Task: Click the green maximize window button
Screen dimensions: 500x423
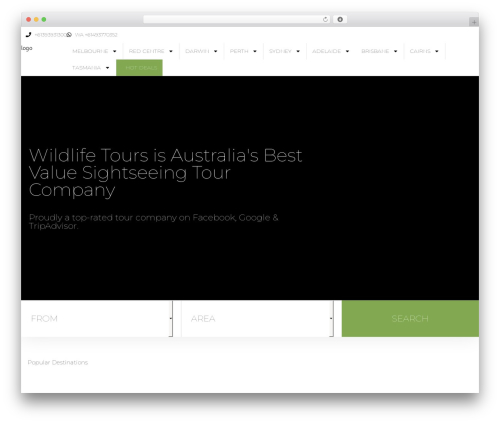Action: point(44,20)
